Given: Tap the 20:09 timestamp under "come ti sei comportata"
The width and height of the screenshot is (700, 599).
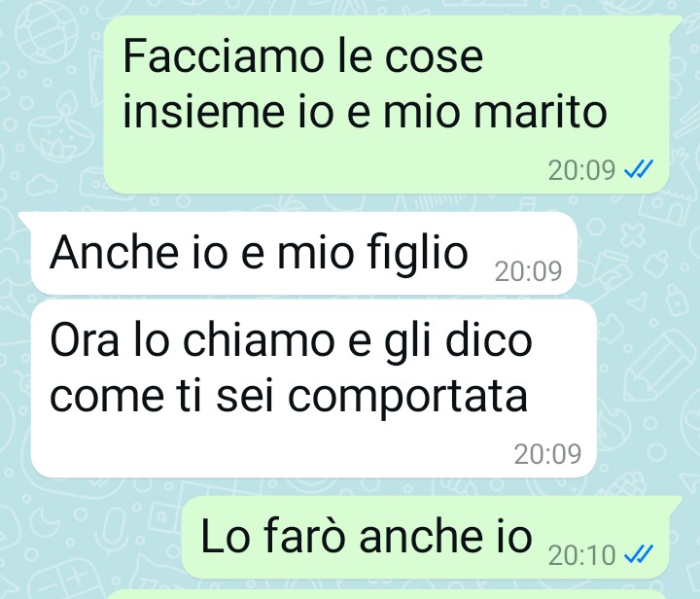Looking at the screenshot, I should pyautogui.click(x=547, y=454).
